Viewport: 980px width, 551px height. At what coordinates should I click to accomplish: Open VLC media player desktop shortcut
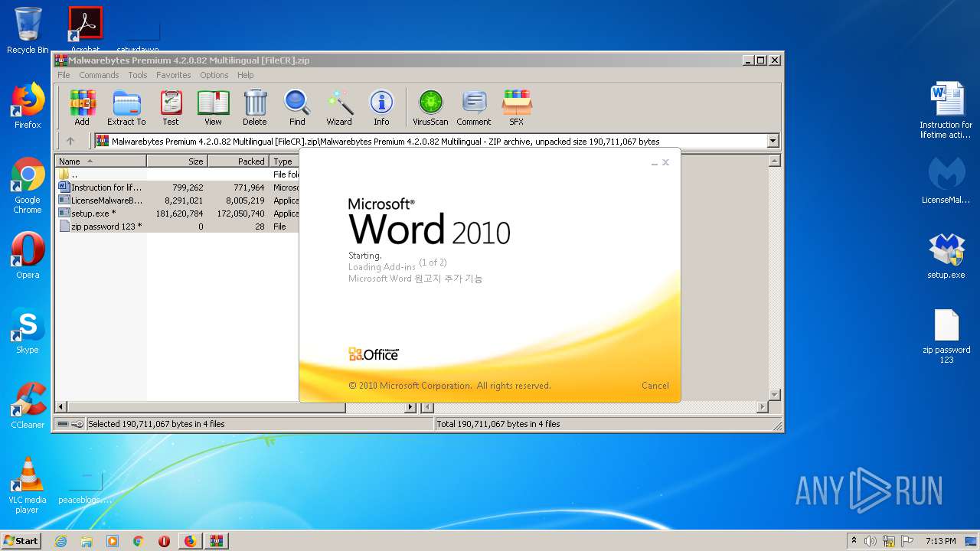click(28, 485)
